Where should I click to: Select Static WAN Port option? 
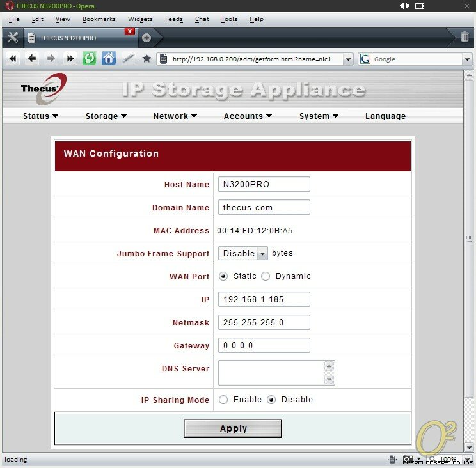click(223, 276)
